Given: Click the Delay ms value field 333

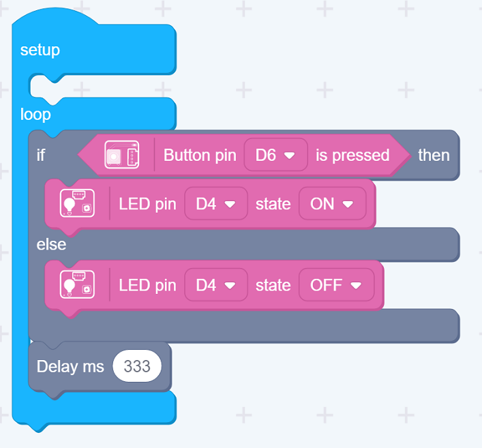Looking at the screenshot, I should [x=137, y=366].
